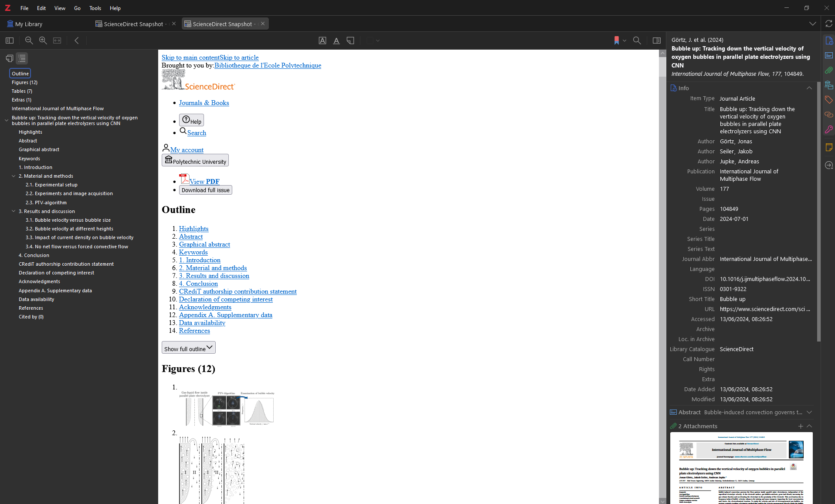
Task: Open first figure thumbnail of electrolyzer
Action: point(227,408)
